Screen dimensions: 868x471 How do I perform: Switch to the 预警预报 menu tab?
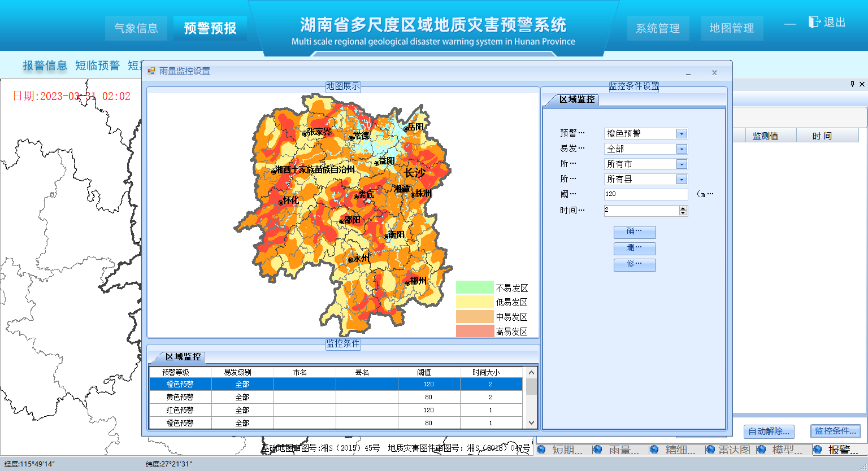click(210, 28)
